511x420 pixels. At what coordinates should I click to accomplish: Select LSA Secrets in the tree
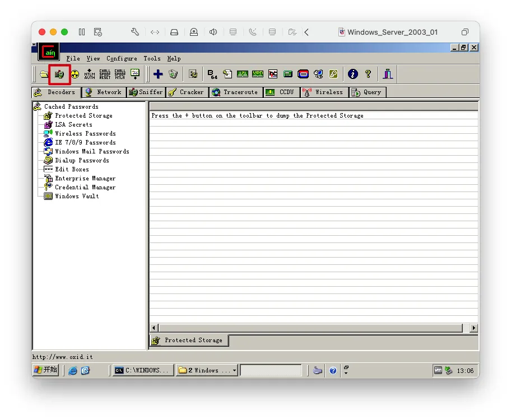pyautogui.click(x=73, y=124)
